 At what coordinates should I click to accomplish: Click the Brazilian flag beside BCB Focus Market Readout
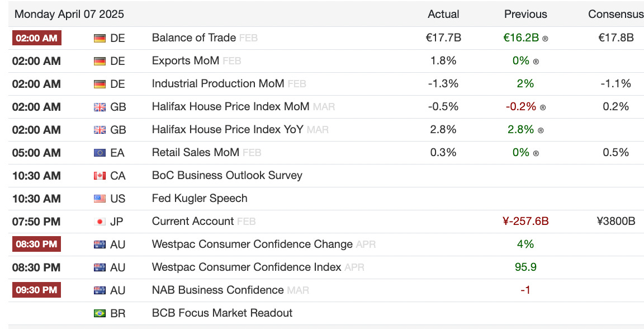tap(100, 313)
